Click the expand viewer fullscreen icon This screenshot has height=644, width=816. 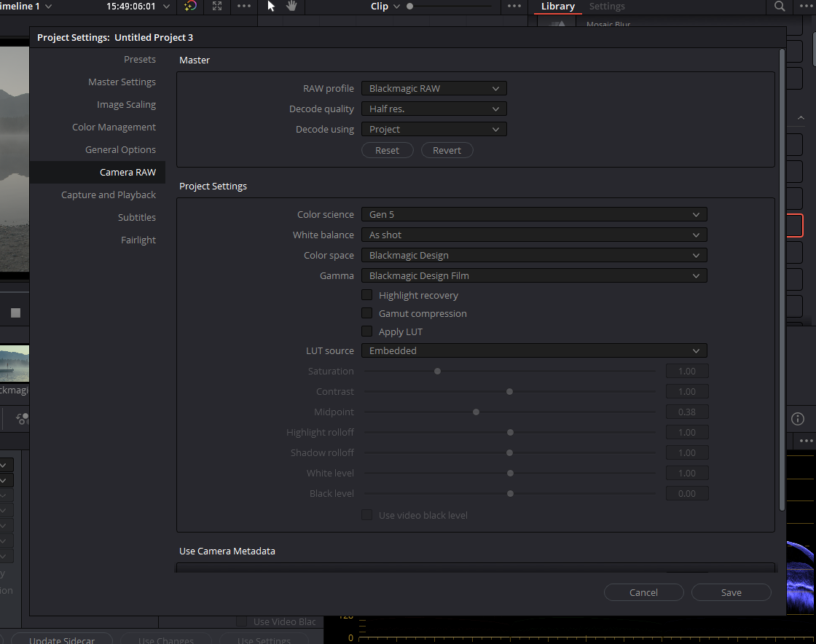pyautogui.click(x=217, y=7)
